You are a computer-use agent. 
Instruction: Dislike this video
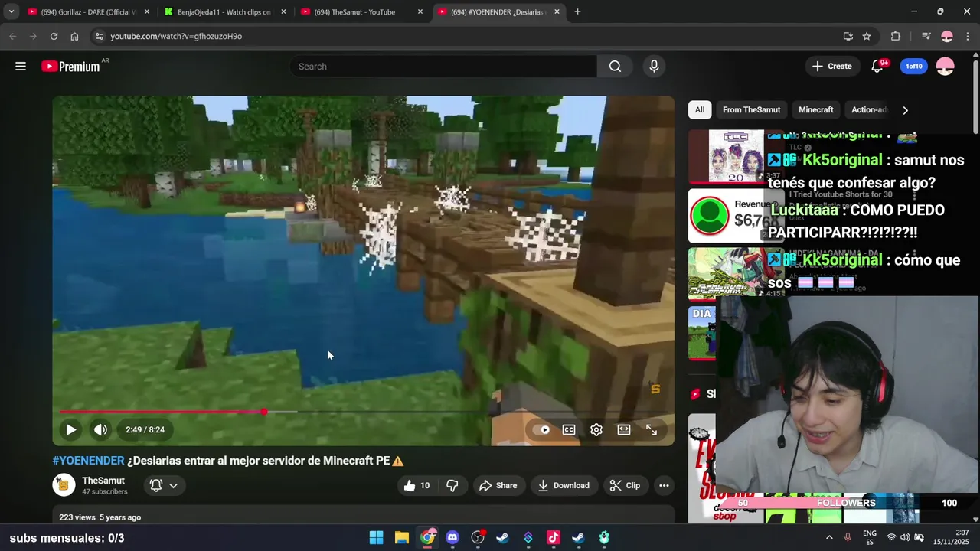pyautogui.click(x=452, y=485)
